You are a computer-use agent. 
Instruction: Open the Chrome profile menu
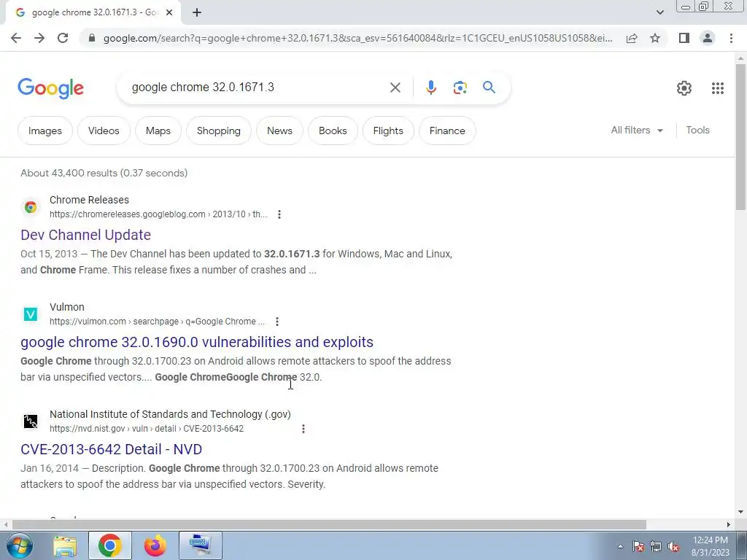708,38
